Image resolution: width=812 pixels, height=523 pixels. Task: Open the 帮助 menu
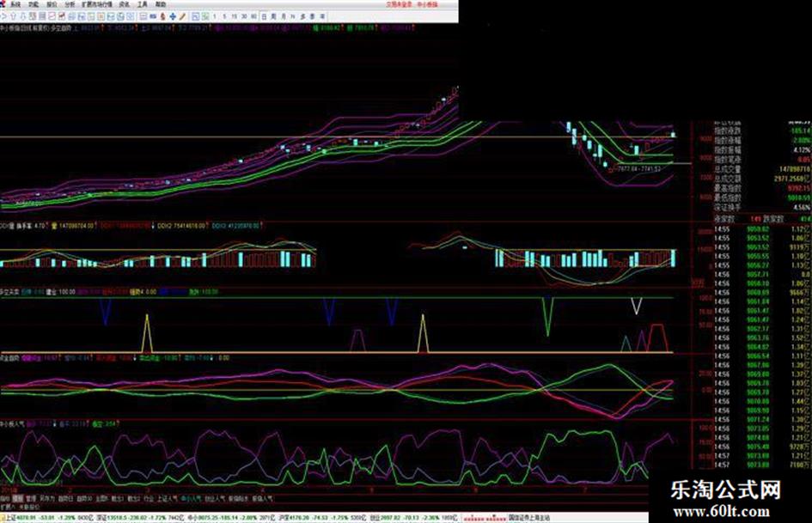tap(161, 4)
